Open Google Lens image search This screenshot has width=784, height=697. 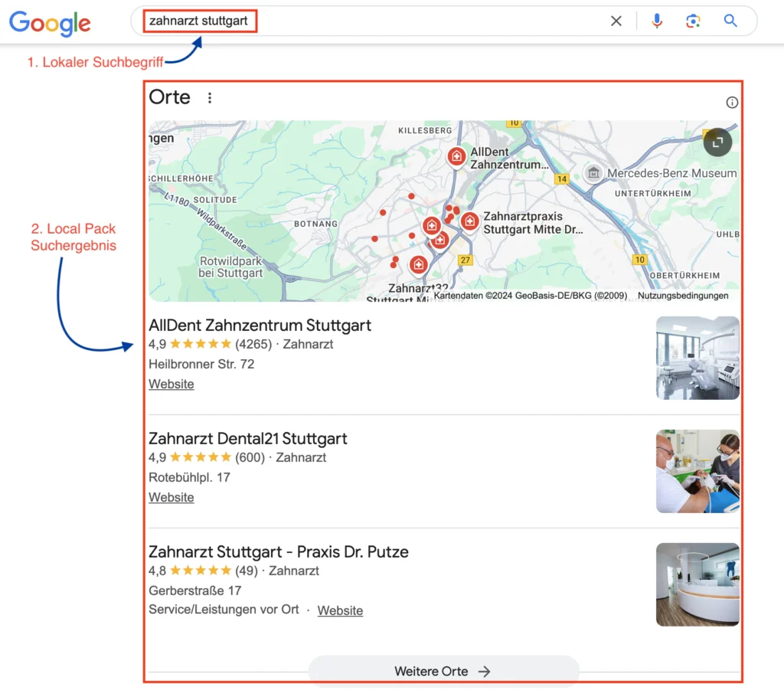click(x=694, y=21)
